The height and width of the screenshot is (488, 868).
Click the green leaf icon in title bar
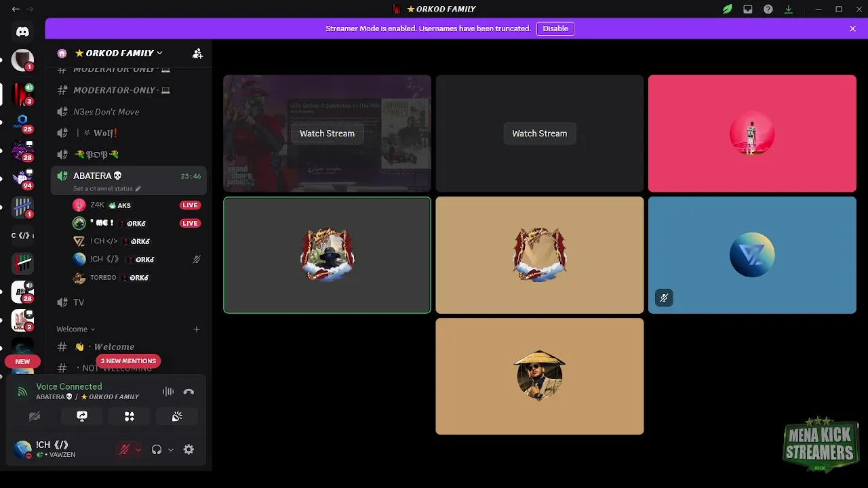(727, 9)
